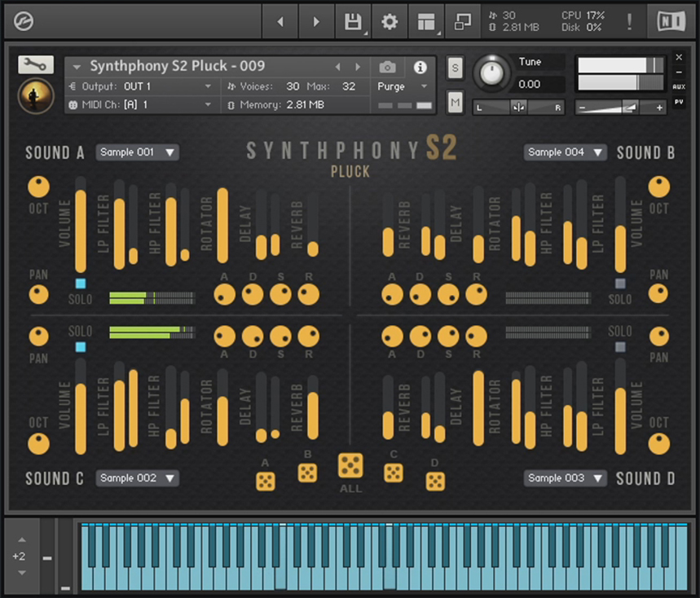Image resolution: width=700 pixels, height=598 pixels.
Task: Toggle the M mute instrument button
Action: [x=455, y=103]
